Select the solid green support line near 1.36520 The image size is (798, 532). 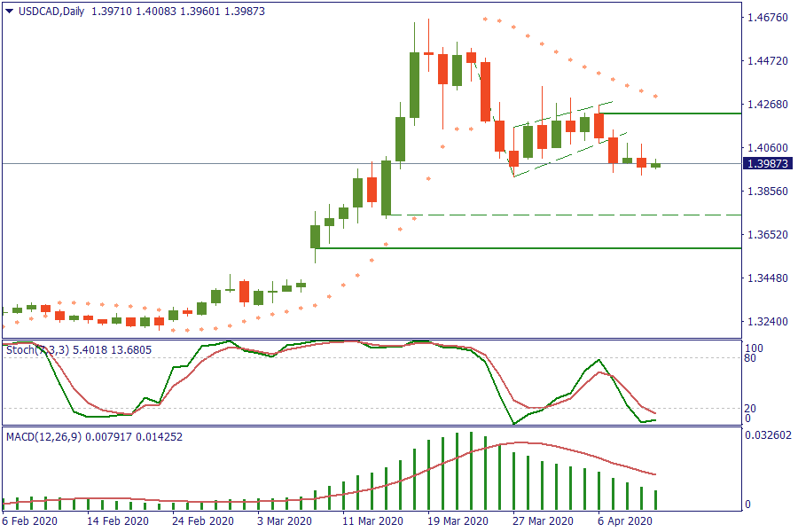[528, 248]
